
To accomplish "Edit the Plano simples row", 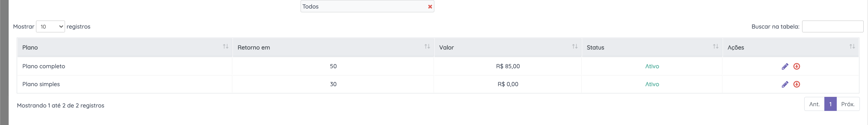I will pyautogui.click(x=785, y=84).
